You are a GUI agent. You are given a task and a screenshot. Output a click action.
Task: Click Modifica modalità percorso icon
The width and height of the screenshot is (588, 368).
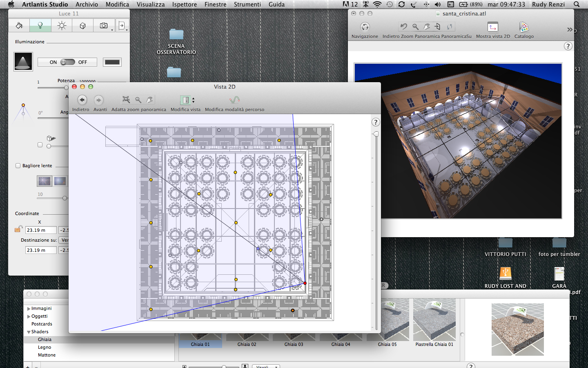click(234, 100)
